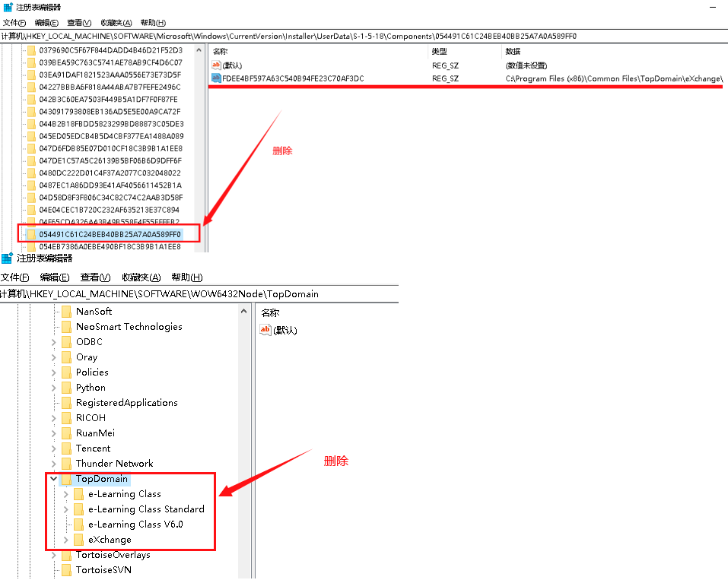Expand the RuanMei key

pos(53,433)
